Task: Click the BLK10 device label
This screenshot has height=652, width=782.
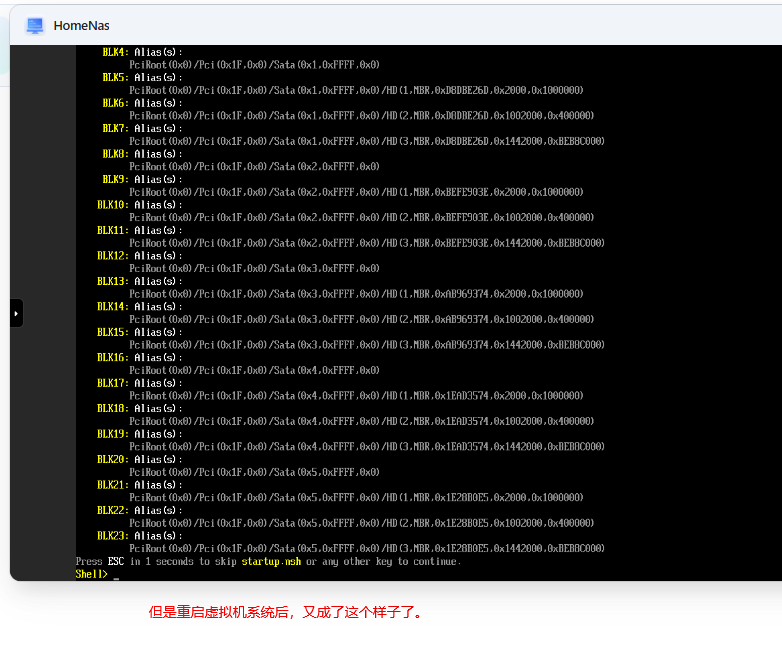Action: (x=112, y=204)
